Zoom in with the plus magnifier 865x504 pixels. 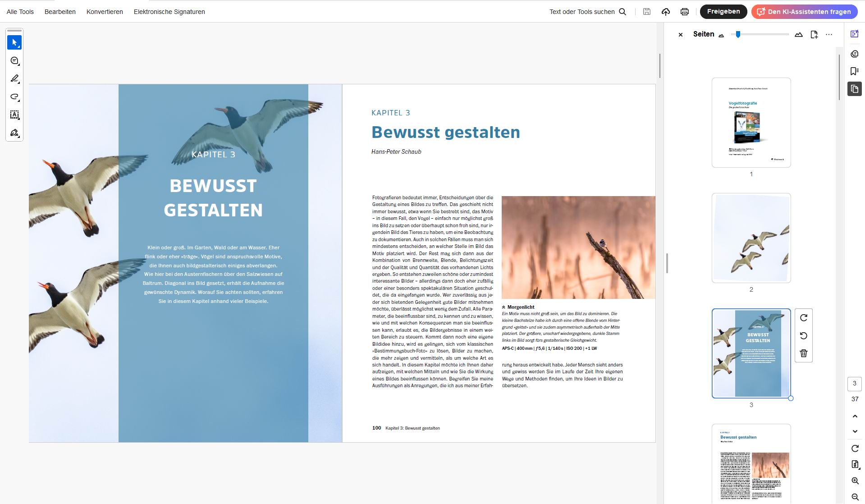click(x=855, y=481)
